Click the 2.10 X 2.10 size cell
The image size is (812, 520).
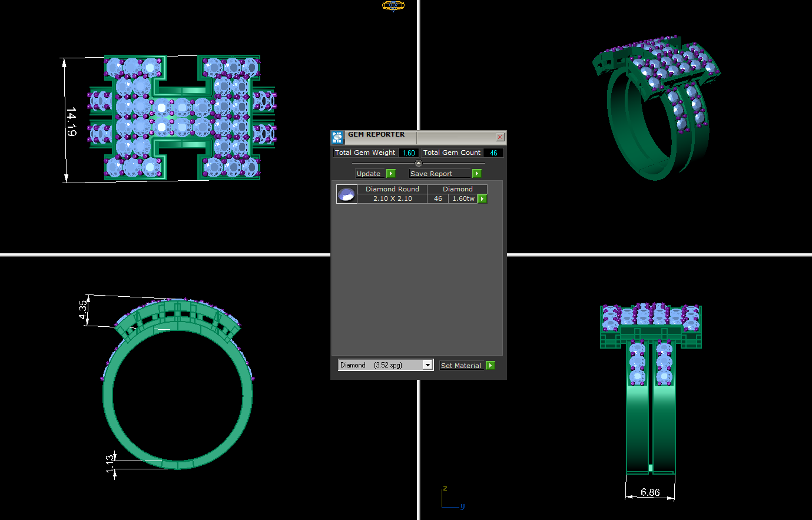(x=392, y=199)
